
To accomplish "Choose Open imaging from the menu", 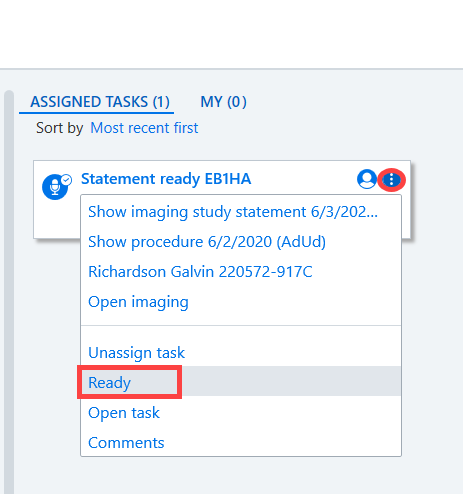I will click(x=241, y=302).
